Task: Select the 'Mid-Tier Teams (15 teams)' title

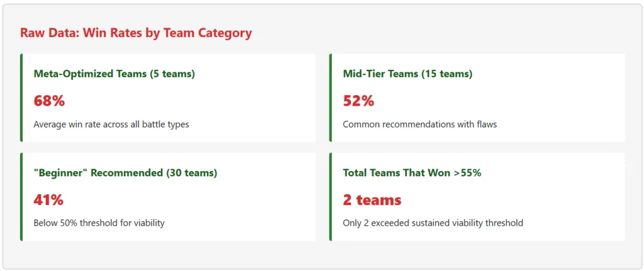Action: tap(408, 74)
